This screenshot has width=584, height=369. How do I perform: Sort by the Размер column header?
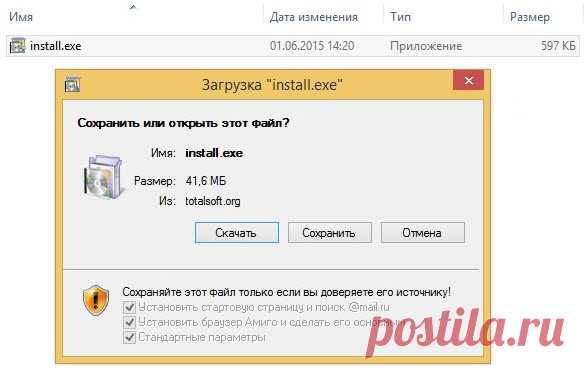530,17
